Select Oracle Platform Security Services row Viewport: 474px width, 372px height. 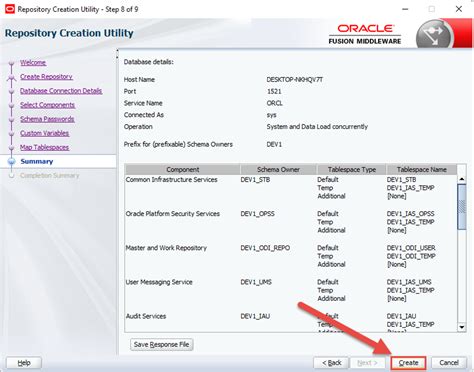click(x=291, y=222)
